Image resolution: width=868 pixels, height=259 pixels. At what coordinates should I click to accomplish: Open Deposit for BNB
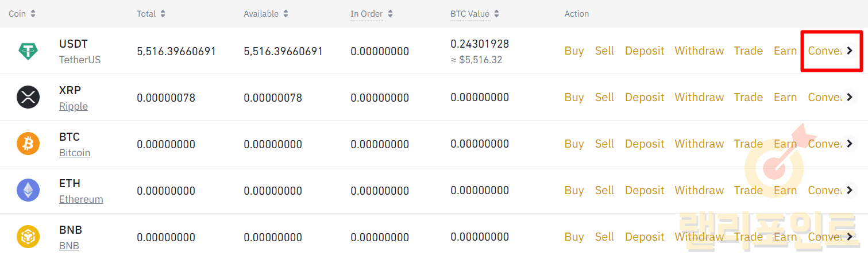click(x=645, y=237)
